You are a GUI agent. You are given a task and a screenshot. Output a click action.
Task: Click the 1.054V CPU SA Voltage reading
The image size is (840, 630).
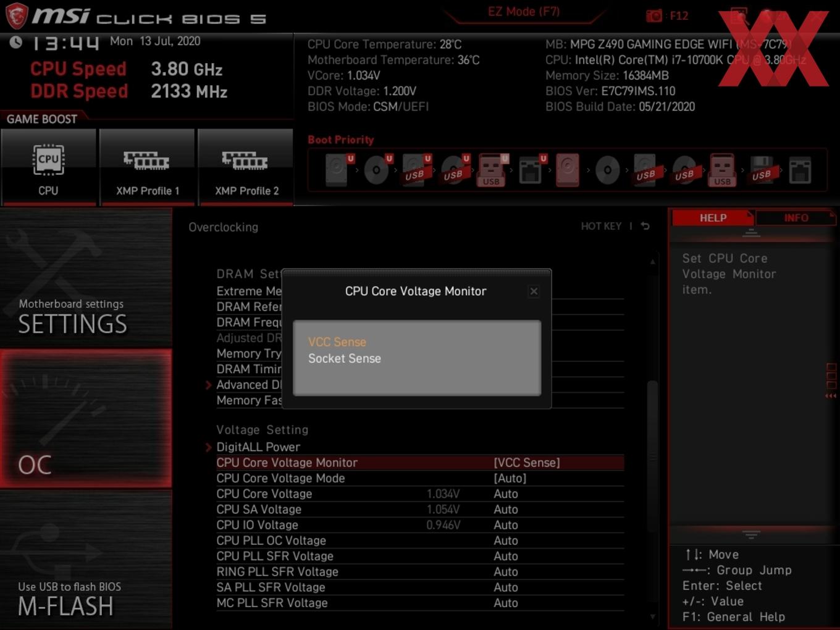443,510
